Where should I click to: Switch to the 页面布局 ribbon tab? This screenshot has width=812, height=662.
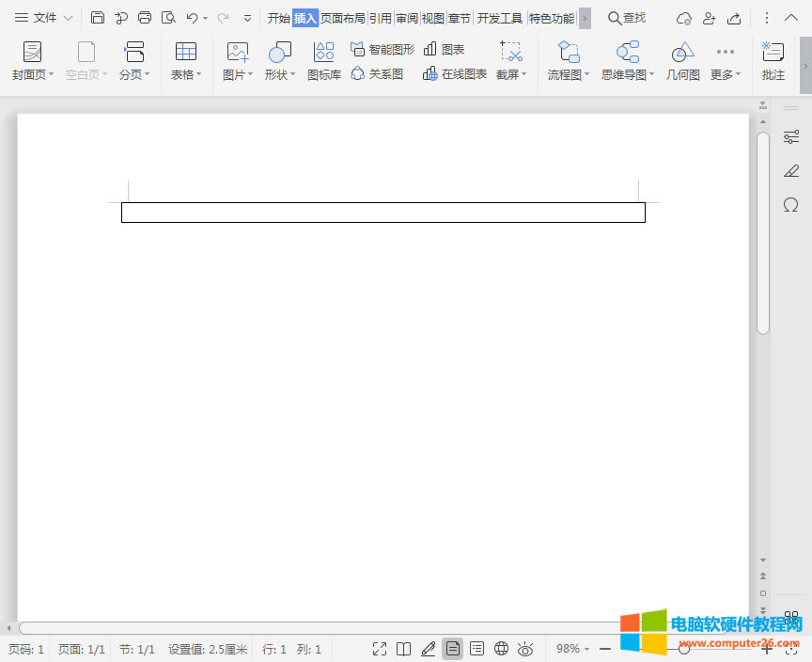(x=341, y=16)
